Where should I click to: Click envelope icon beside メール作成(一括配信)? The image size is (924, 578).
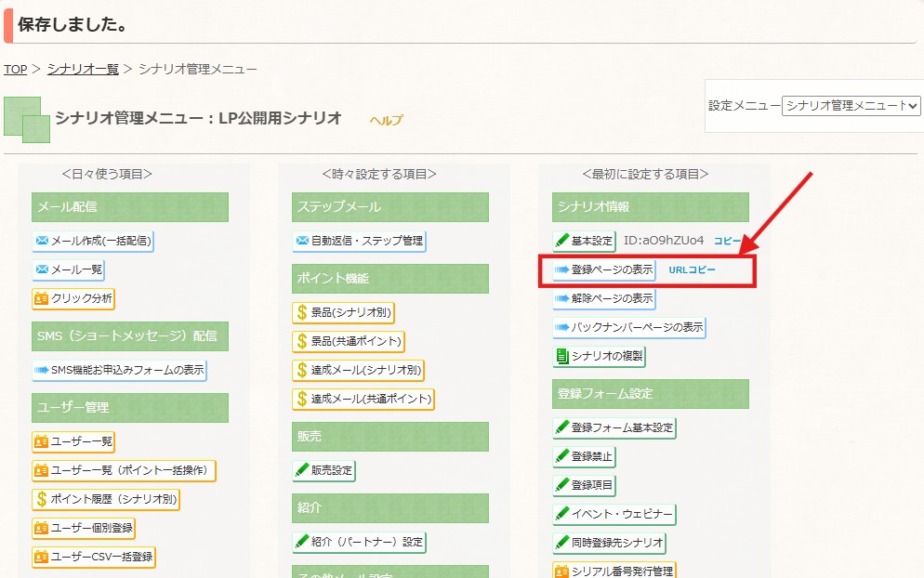click(42, 241)
